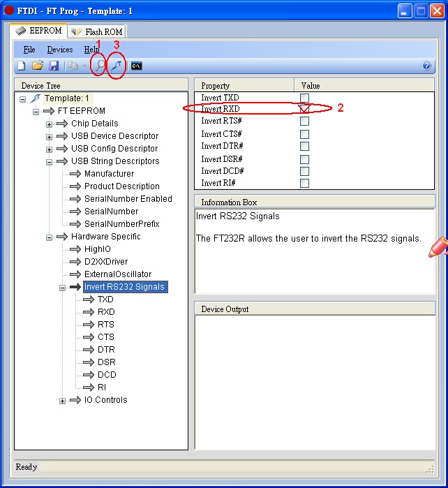Click arrow icon beside HighIO
This screenshot has height=488, width=448.
pos(75,249)
